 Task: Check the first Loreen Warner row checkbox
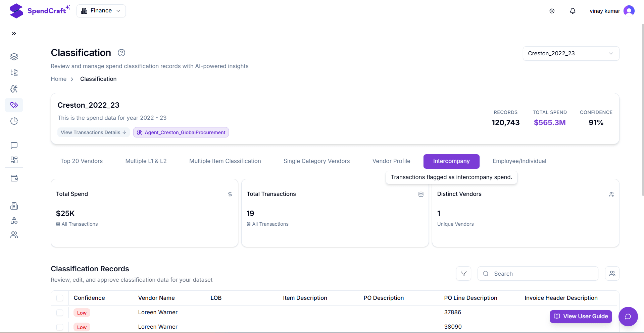click(60, 313)
